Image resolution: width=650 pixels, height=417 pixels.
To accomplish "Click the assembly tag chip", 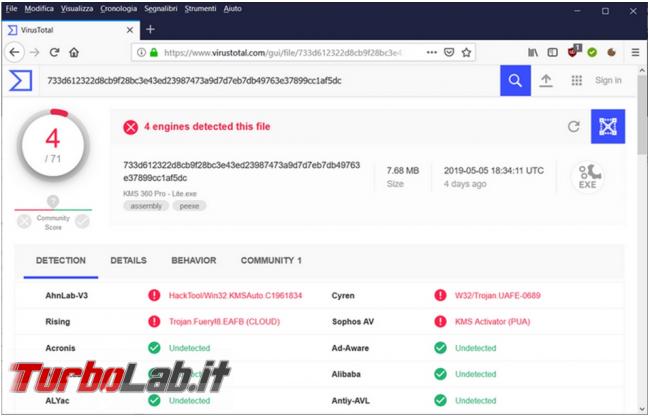I will click(x=146, y=206).
